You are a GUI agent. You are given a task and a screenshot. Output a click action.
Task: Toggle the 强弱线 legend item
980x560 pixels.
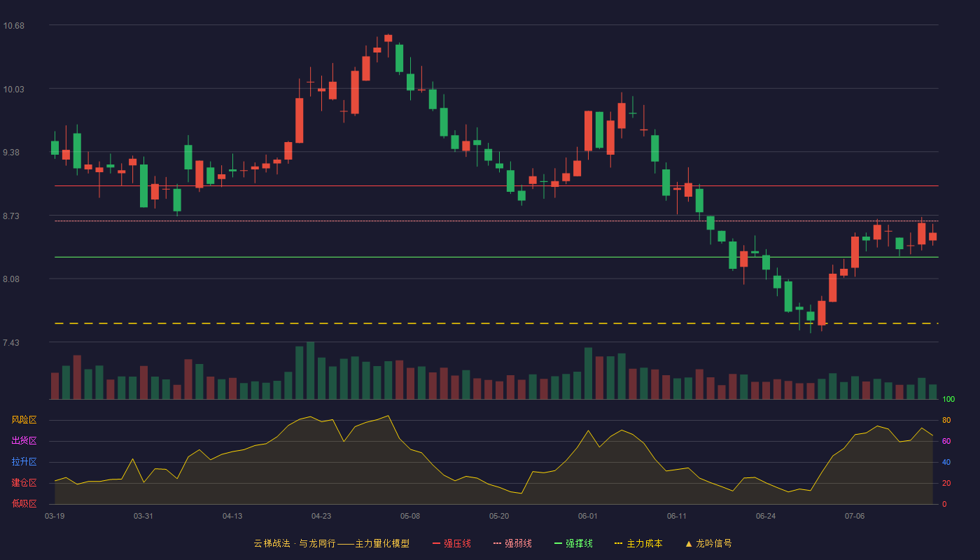512,543
